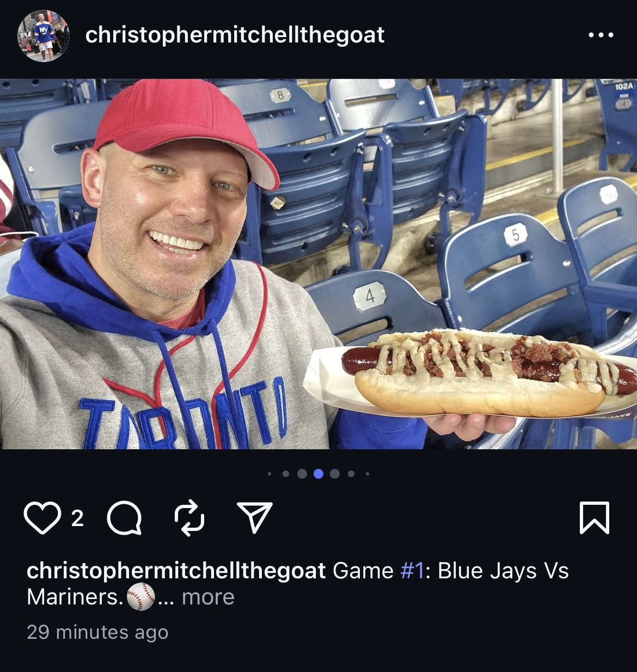Select the second carousel dot from the left
Image resolution: width=637 pixels, height=672 pixels.
(x=286, y=474)
